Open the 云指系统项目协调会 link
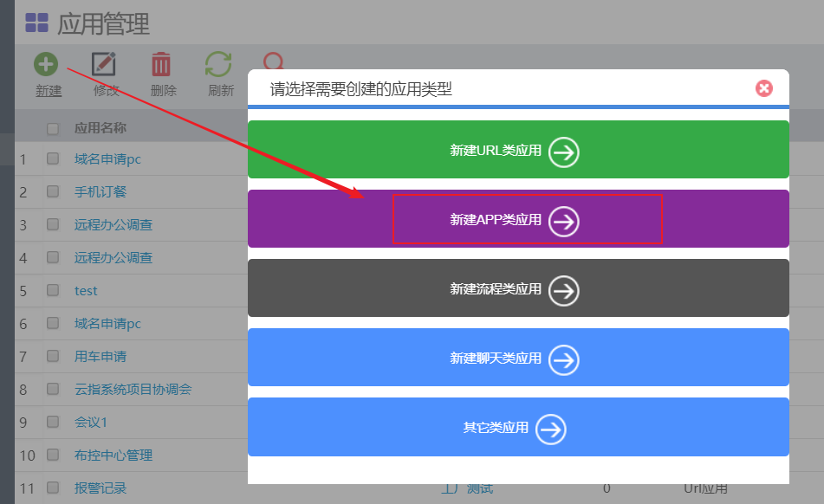This screenshot has width=824, height=504. (x=133, y=389)
